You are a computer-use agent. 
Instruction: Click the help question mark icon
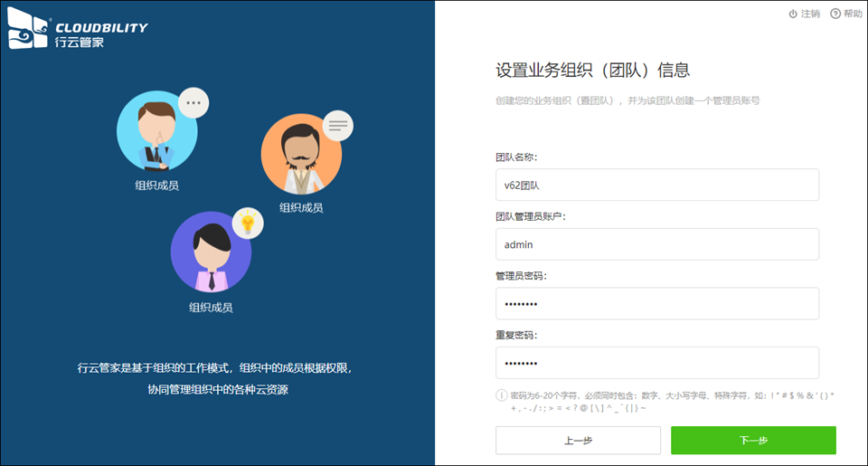[x=835, y=14]
